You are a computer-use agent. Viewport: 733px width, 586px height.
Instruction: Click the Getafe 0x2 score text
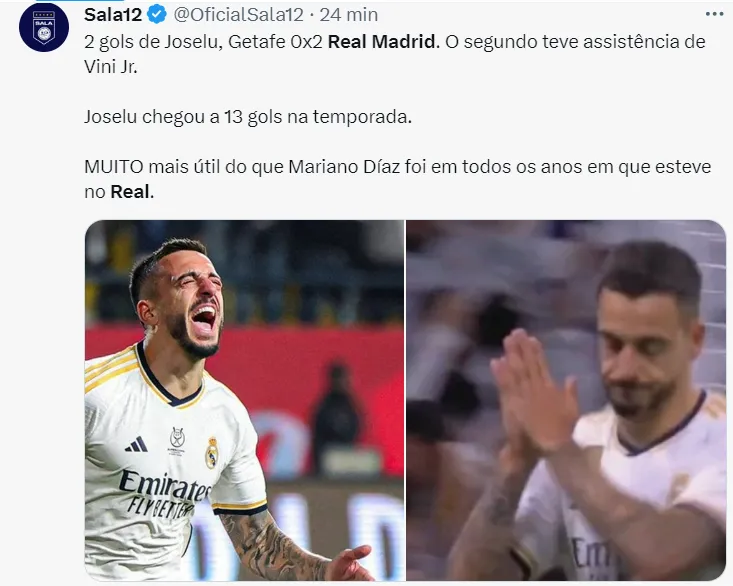275,42
